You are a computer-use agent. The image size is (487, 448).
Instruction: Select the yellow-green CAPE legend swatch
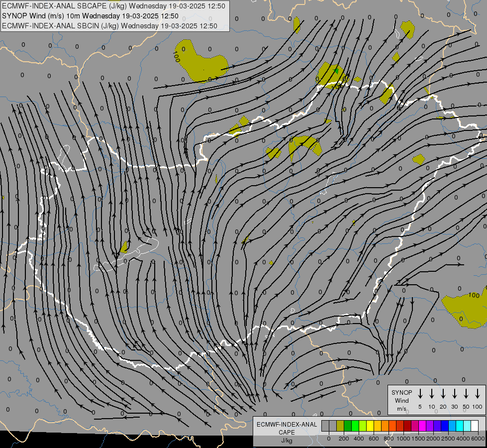pos(363,426)
